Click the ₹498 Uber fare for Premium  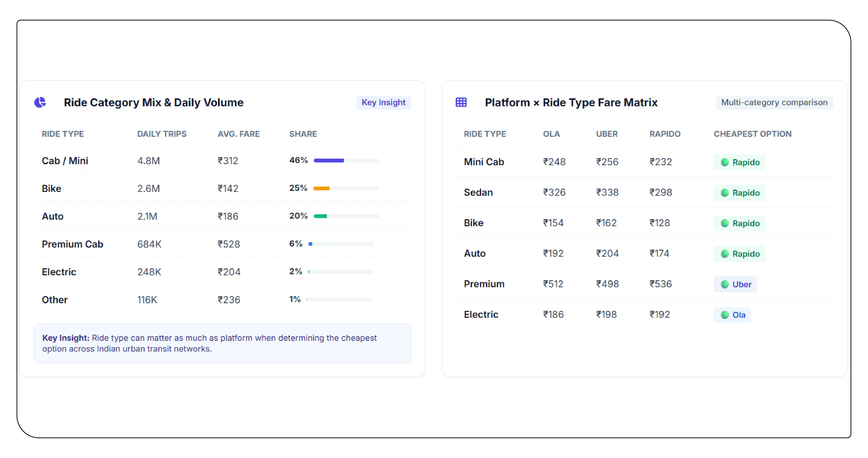coord(607,284)
